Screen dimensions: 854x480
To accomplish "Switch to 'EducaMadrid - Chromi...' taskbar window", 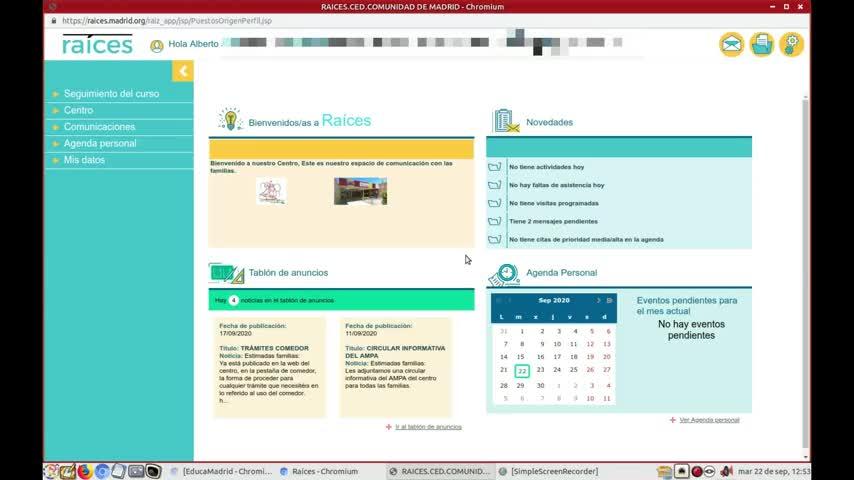I will [x=221, y=471].
